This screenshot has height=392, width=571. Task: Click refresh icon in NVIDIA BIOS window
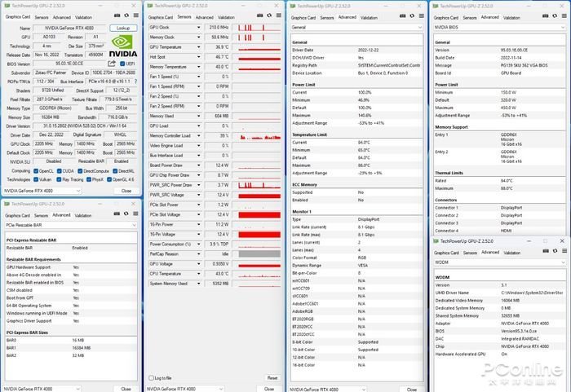pos(555,16)
